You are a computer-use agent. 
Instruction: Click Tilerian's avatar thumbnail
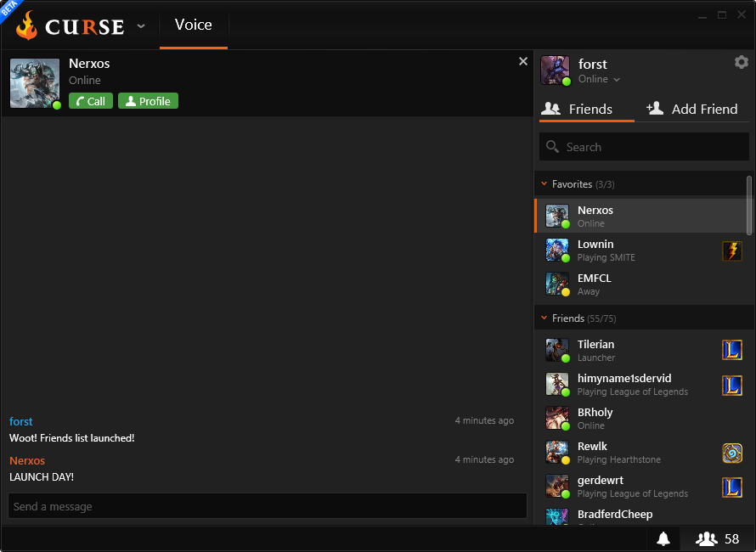(x=557, y=350)
